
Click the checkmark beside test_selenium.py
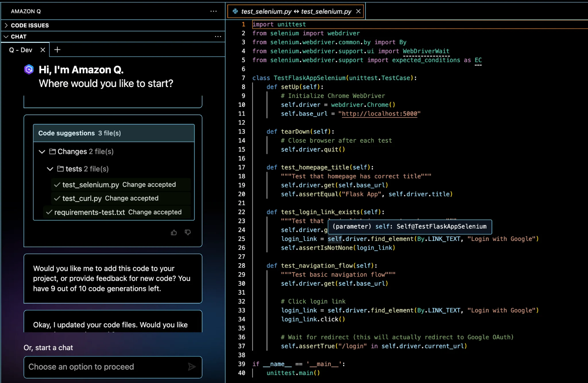coord(57,185)
